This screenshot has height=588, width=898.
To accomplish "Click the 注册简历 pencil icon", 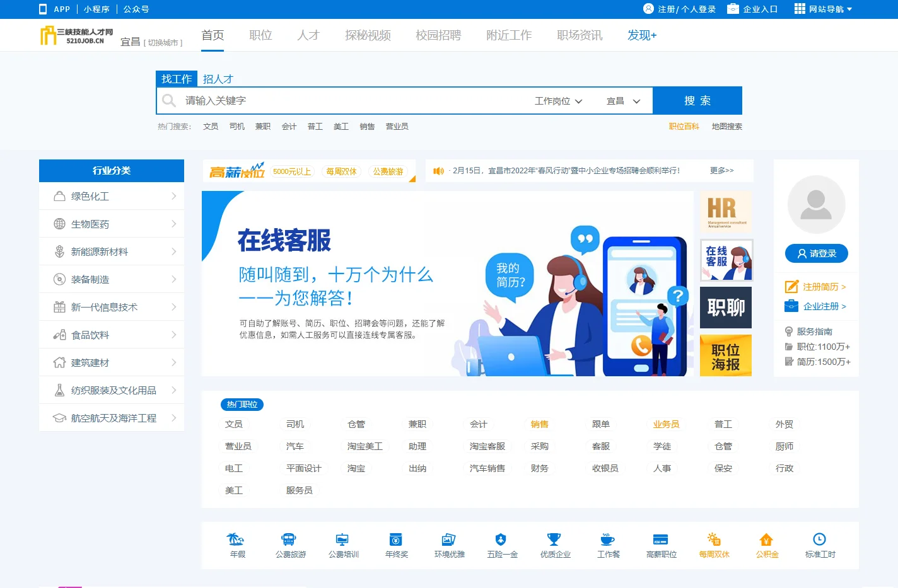I will pos(791,287).
